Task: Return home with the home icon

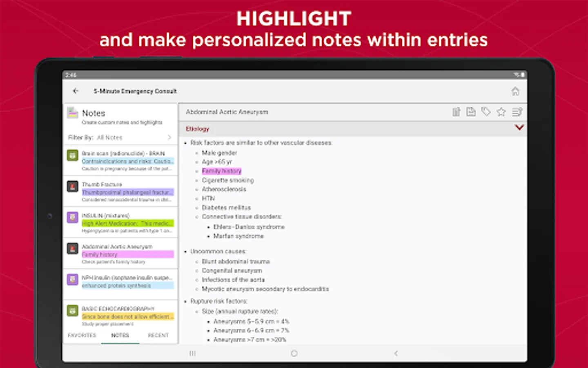Action: pyautogui.click(x=516, y=92)
